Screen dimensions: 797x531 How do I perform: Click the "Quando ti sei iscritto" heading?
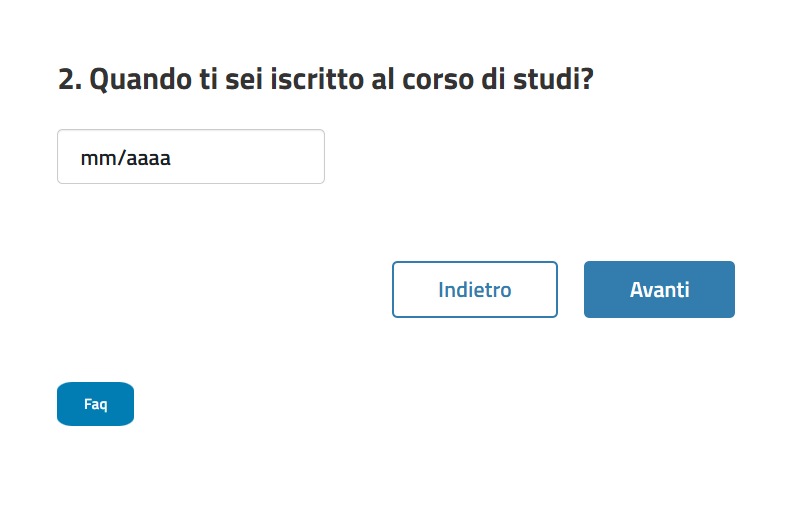[x=325, y=80]
